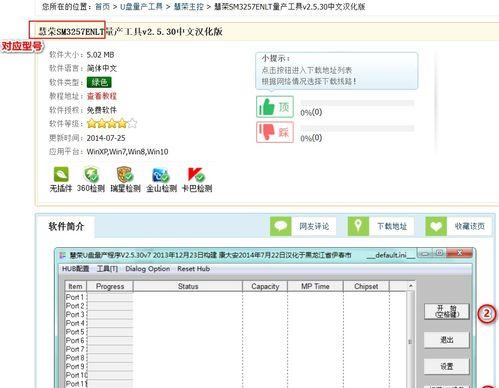Click the 卡巴检测 Kaspersky badge
This screenshot has width=499, height=388.
196,175
